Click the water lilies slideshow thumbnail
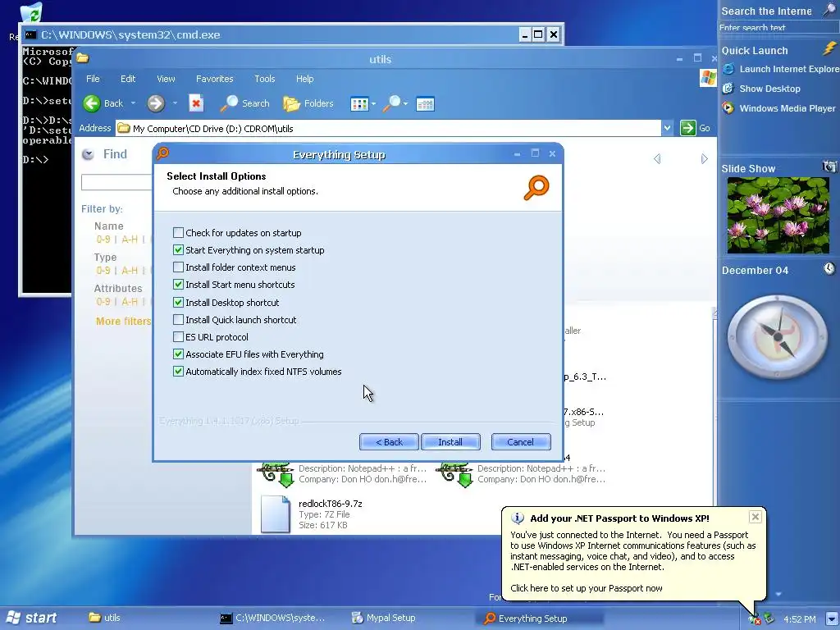The height and width of the screenshot is (630, 840). [x=778, y=216]
